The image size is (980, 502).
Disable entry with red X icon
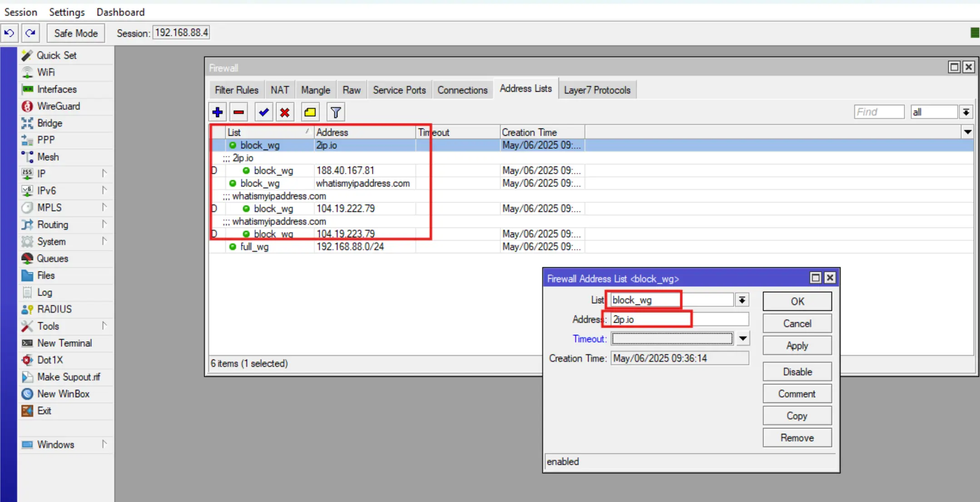[285, 112]
